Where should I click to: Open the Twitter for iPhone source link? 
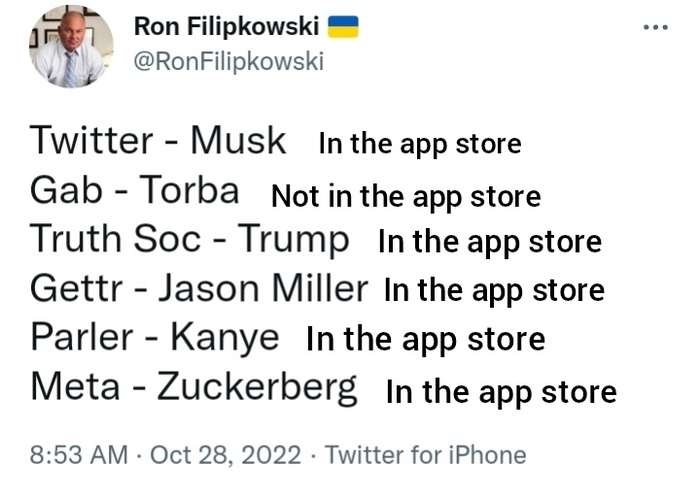click(x=426, y=455)
